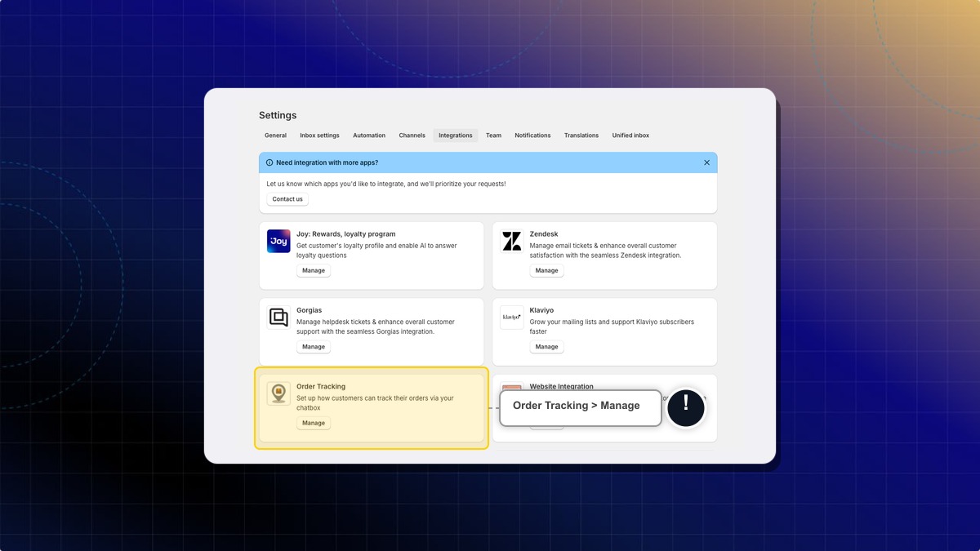Click the 'Joy: Rewards, loyalty program' title
Screen dimensions: 980x551
click(345, 234)
